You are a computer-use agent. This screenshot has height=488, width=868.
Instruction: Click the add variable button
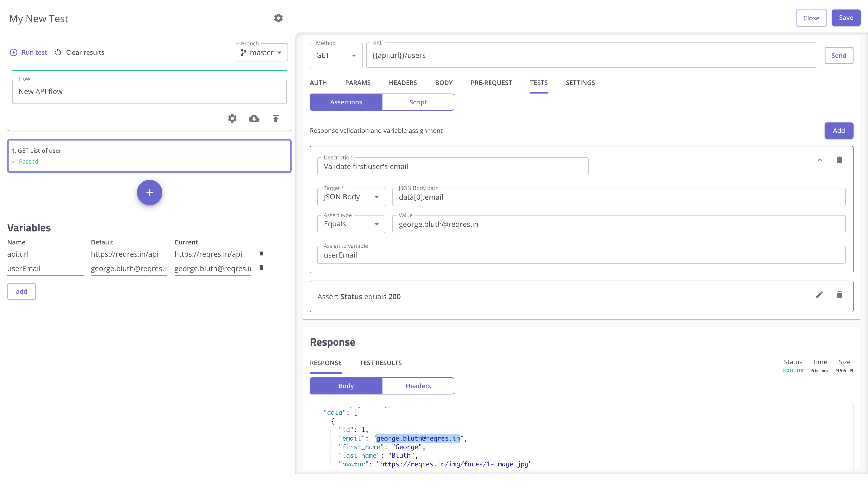point(21,291)
